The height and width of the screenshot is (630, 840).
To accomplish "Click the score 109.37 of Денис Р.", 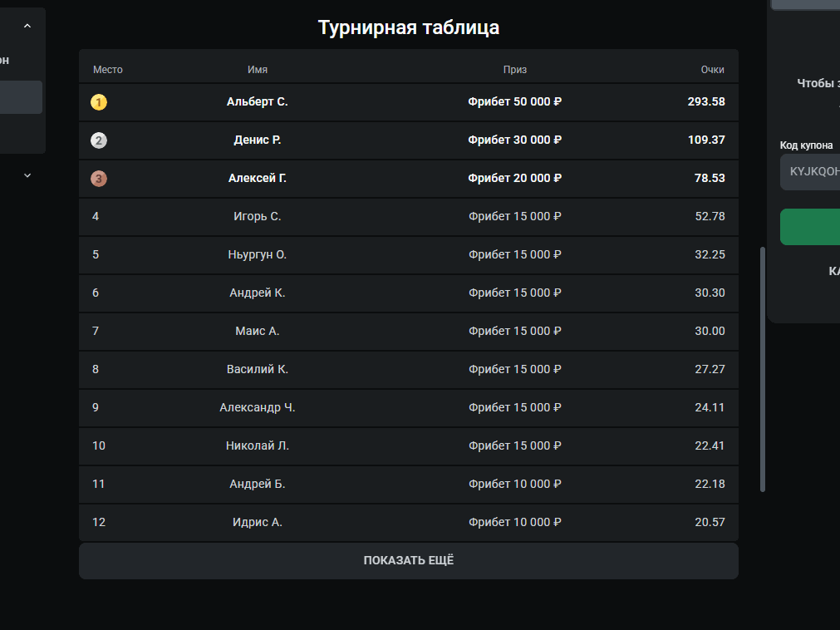I will click(x=706, y=140).
